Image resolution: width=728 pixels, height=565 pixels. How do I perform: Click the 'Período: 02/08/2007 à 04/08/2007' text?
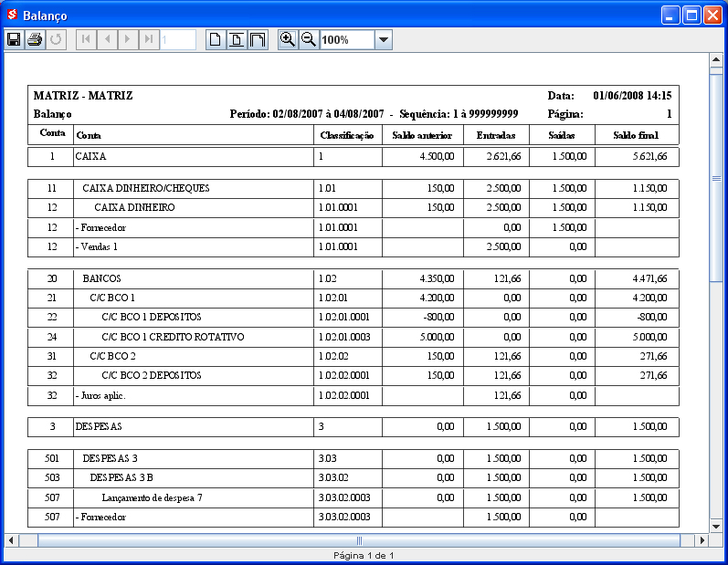(x=307, y=114)
